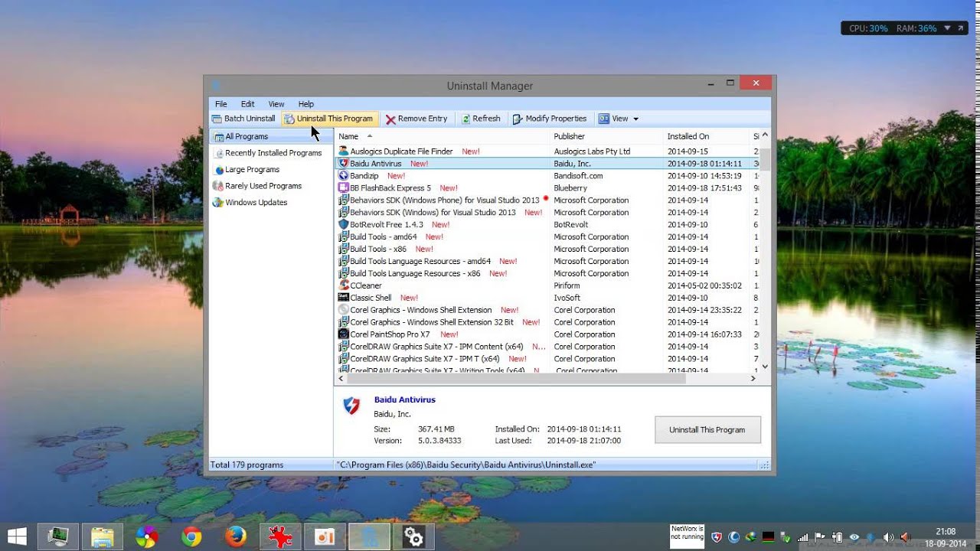Click the CCleaner icon in the list
Screen dimensions: 980x551
[x=344, y=285]
